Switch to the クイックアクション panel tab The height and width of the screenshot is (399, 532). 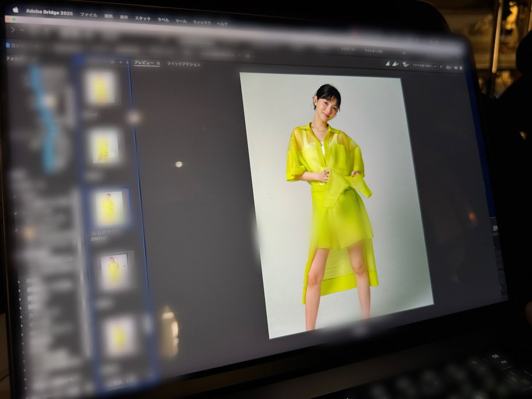pyautogui.click(x=184, y=64)
